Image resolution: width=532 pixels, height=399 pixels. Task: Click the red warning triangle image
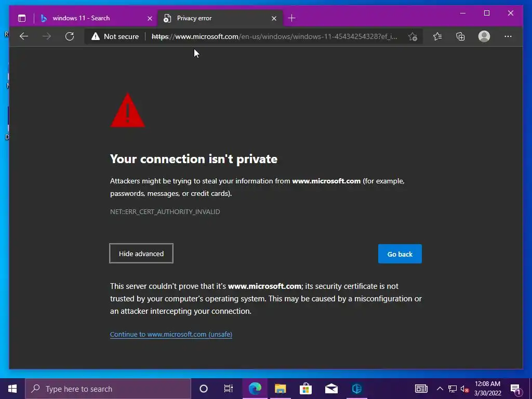(x=128, y=110)
